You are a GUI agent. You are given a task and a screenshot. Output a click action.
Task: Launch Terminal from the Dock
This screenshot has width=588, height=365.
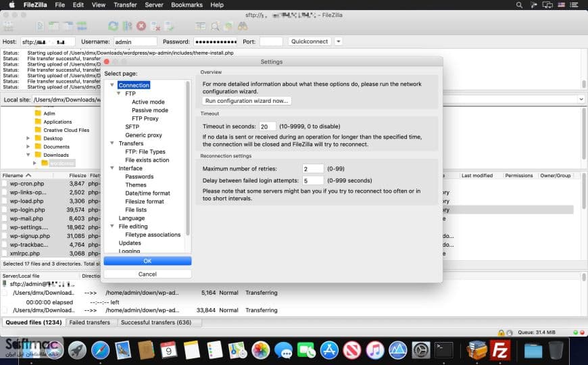[443, 350]
